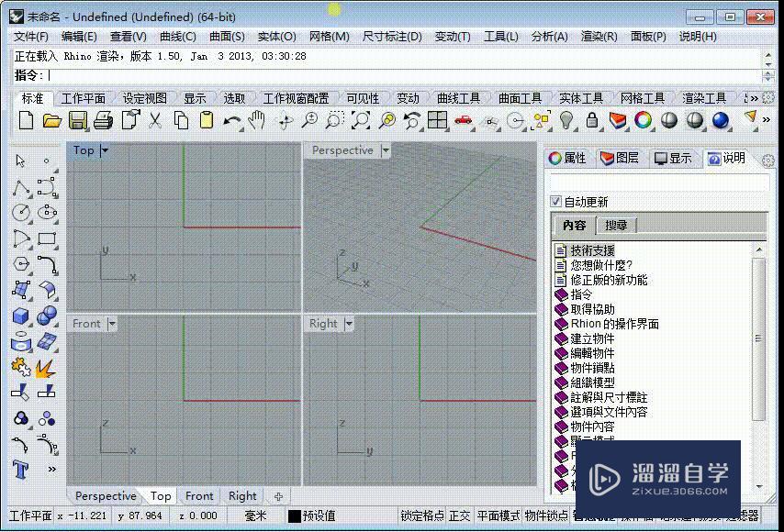This screenshot has height=532, width=784.
Task: Click the panel options gear icon
Action: point(768,160)
